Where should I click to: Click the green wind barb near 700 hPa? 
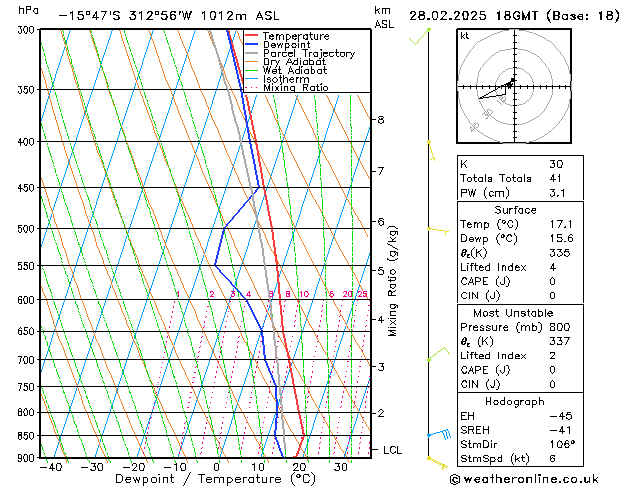(x=439, y=354)
